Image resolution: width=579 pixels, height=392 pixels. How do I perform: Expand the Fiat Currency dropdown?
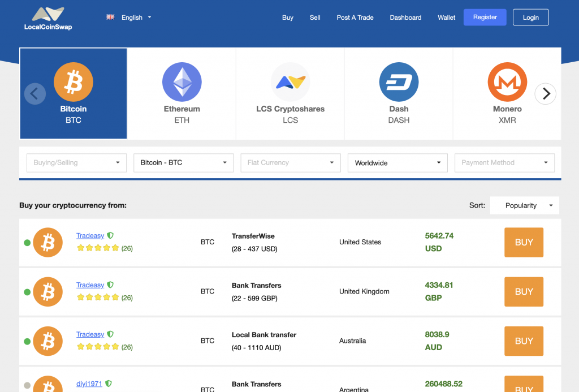[291, 162]
